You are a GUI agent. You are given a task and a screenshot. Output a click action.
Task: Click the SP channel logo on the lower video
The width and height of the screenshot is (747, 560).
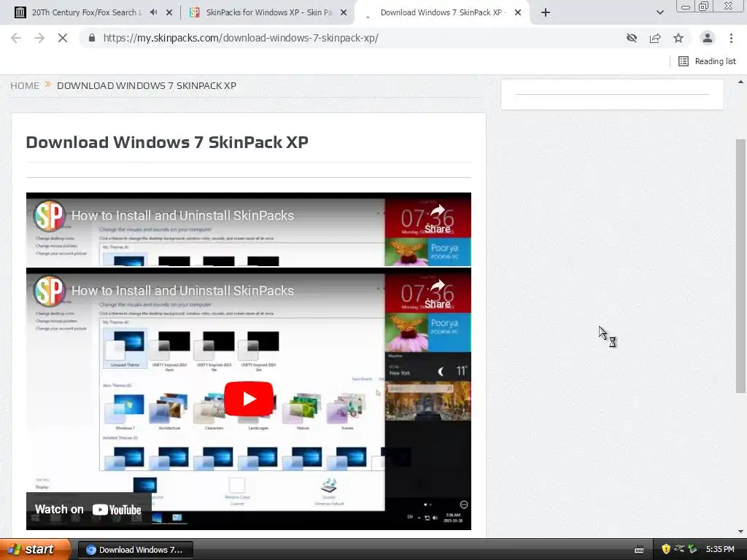coord(49,291)
